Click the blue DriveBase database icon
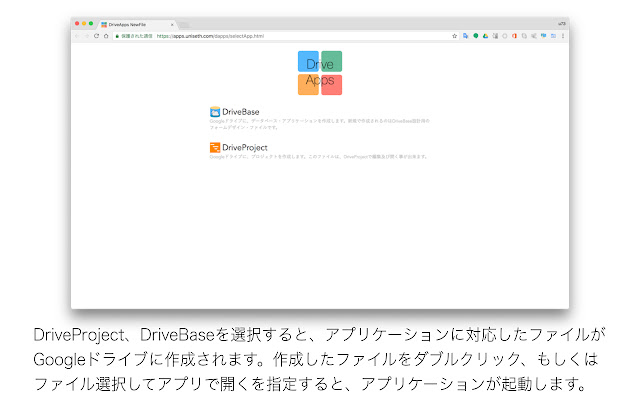This screenshot has width=640, height=400. pyautogui.click(x=215, y=112)
